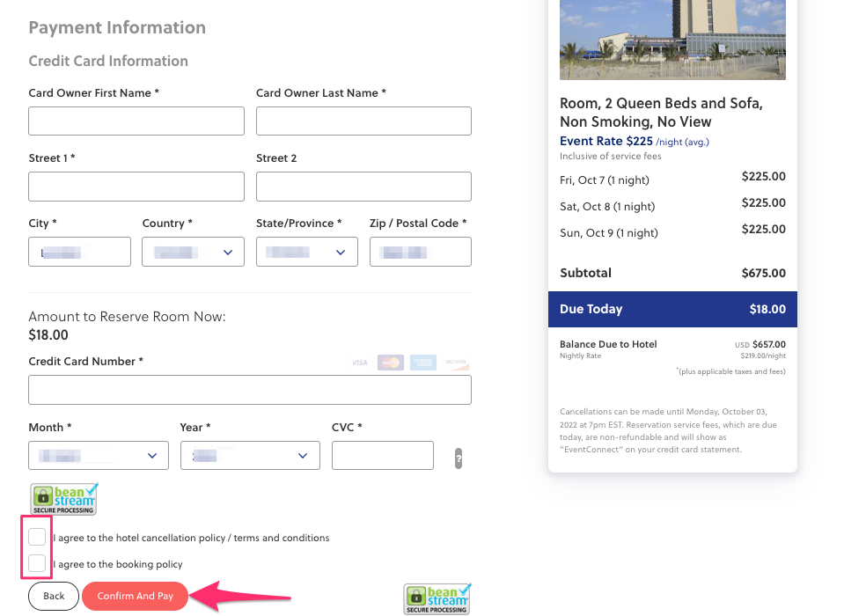Click the hotel photo thumbnail
The height and width of the screenshot is (616, 866).
[x=672, y=40]
